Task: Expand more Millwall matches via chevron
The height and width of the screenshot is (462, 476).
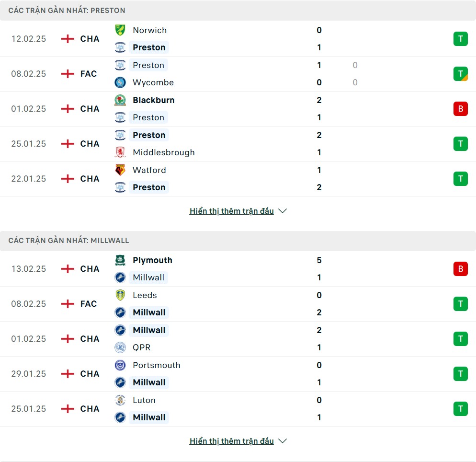Action: click(283, 441)
